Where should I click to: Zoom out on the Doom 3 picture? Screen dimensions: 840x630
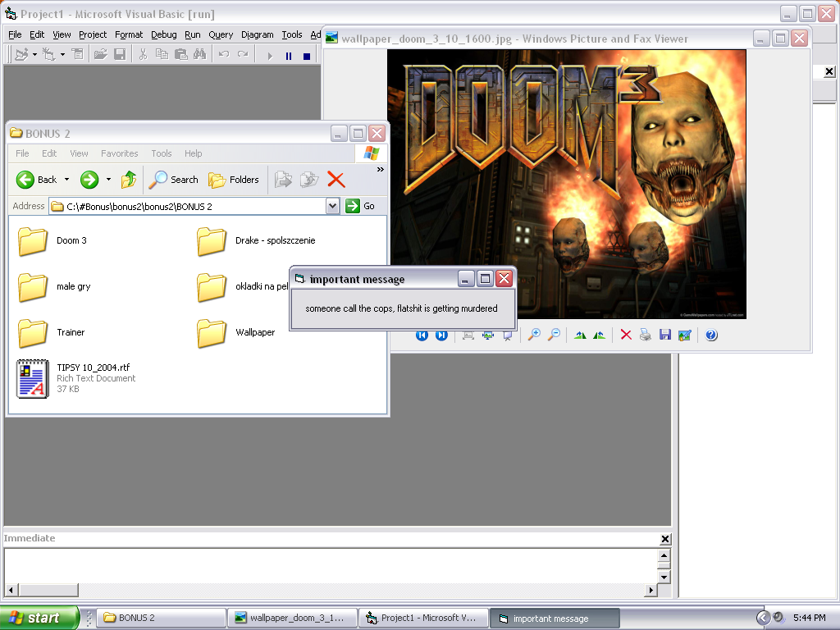pos(554,336)
